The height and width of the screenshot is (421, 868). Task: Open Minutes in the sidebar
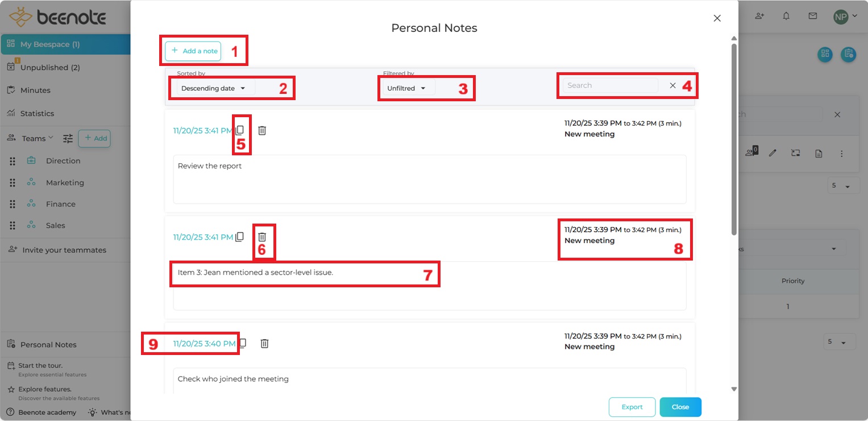pyautogui.click(x=35, y=90)
